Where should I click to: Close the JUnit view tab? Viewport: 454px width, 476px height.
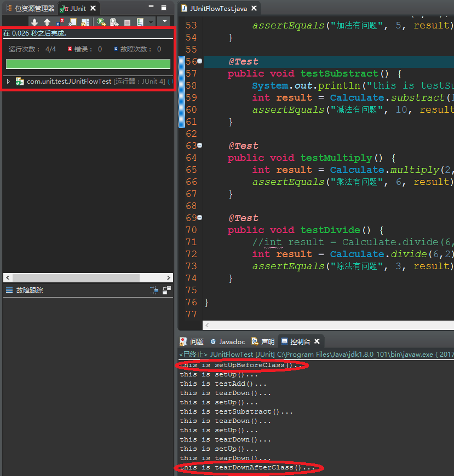[x=93, y=8]
